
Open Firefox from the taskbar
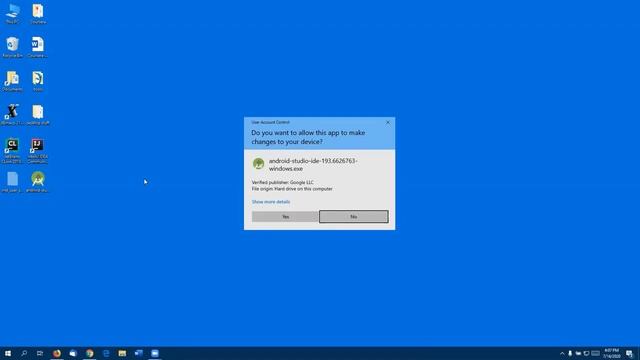coord(57,353)
